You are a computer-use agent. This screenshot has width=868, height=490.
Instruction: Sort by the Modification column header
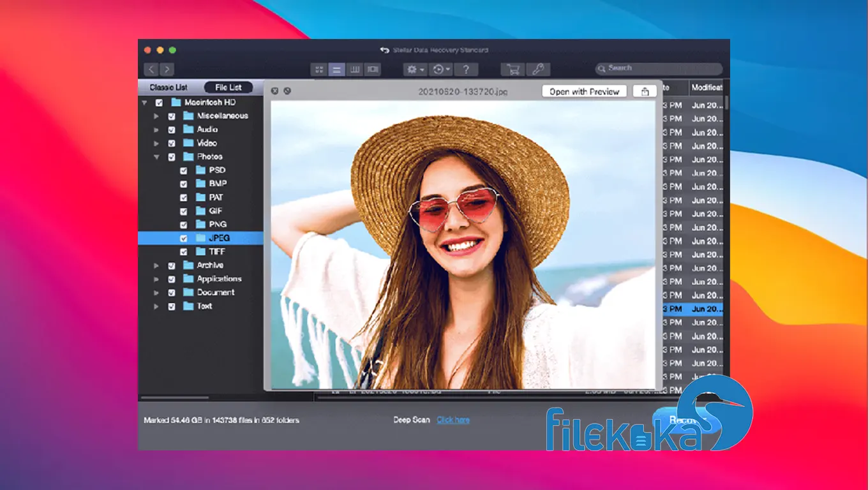[707, 88]
